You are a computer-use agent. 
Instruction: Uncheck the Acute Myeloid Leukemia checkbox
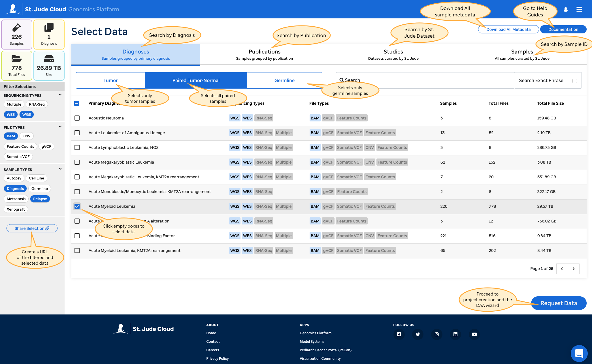coord(77,206)
